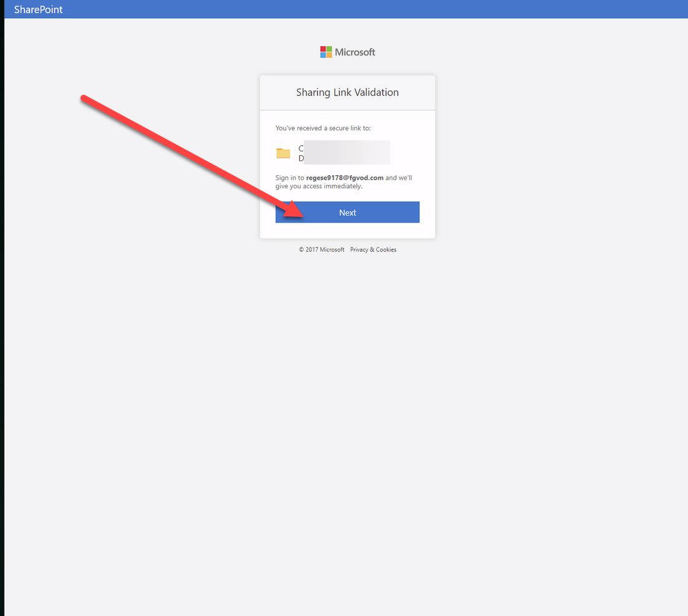Select the yellow shared folder icon

283,153
